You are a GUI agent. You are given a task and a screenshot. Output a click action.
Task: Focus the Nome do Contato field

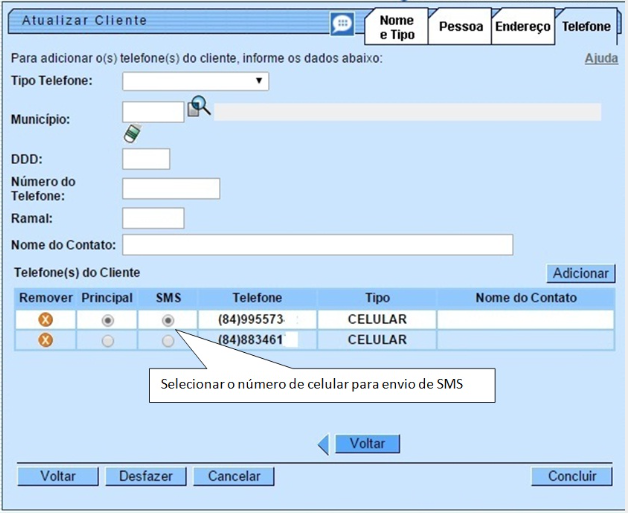[318, 245]
